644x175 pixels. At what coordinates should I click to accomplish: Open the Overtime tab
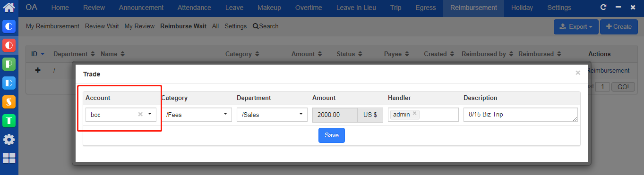[x=309, y=8]
